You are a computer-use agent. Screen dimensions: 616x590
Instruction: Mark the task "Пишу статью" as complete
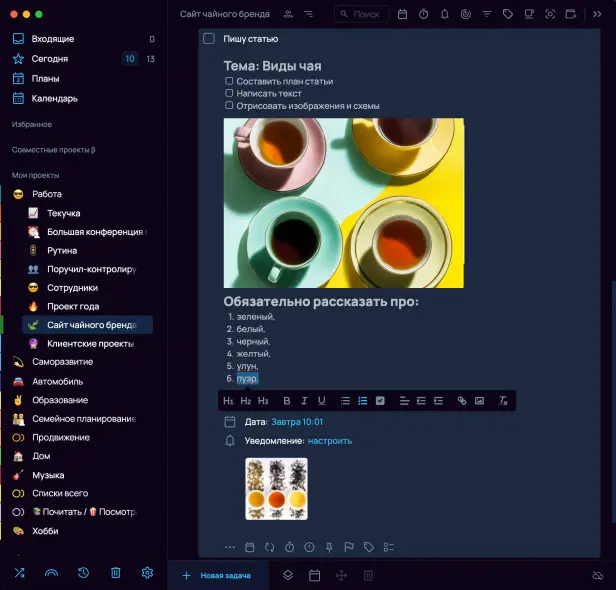coord(209,39)
